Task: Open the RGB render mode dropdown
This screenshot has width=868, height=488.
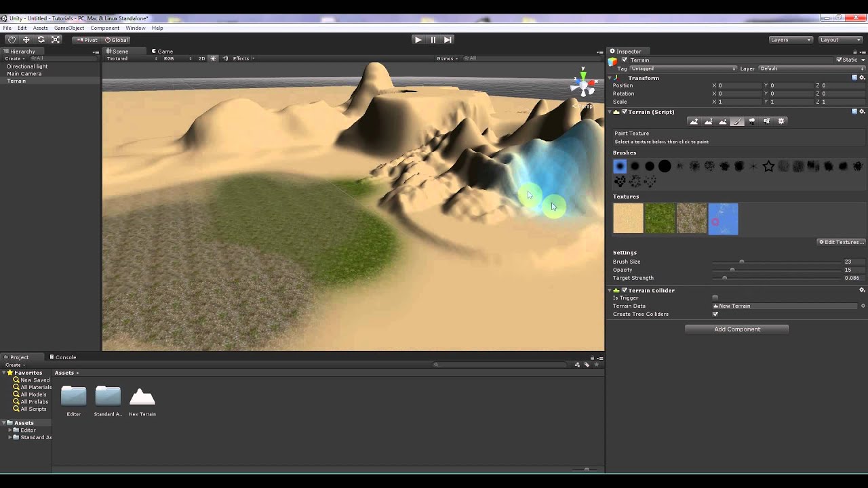Action: tap(177, 58)
